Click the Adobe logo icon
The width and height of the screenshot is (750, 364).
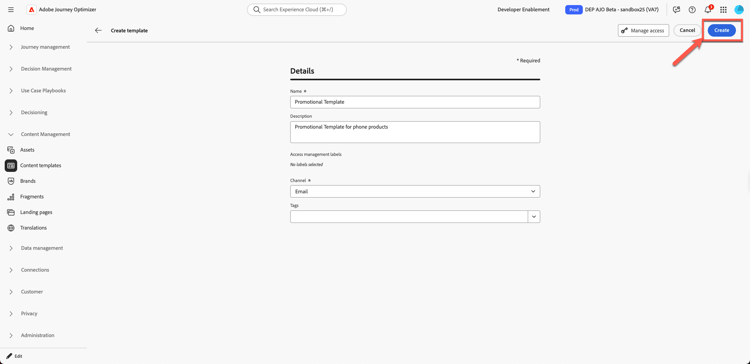pos(32,10)
